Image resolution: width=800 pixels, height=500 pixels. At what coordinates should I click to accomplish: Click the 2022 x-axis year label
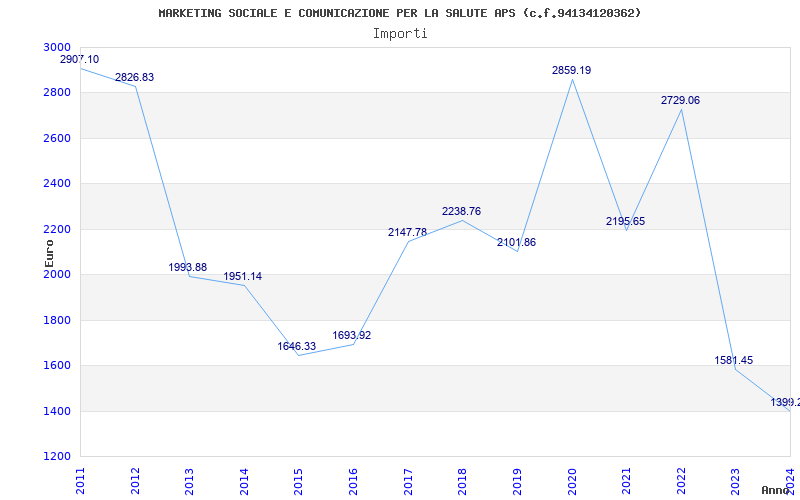(x=681, y=481)
